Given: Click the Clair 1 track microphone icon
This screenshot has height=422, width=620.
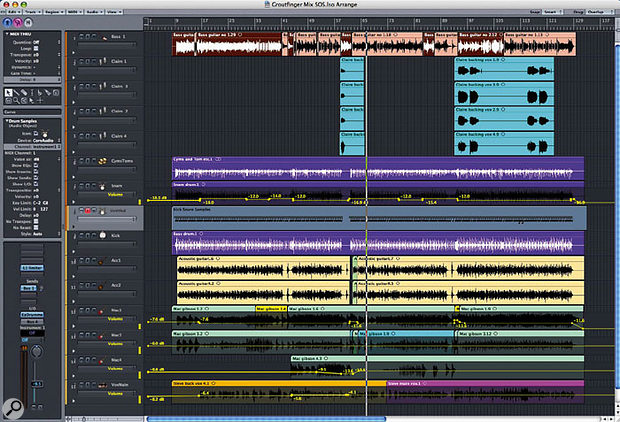Looking at the screenshot, I should [x=103, y=62].
